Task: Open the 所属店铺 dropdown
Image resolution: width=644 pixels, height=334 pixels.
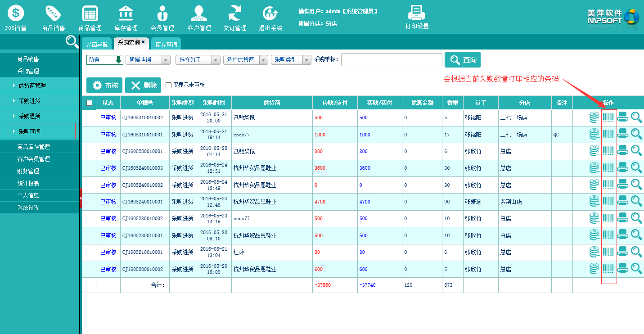Action: click(148, 59)
